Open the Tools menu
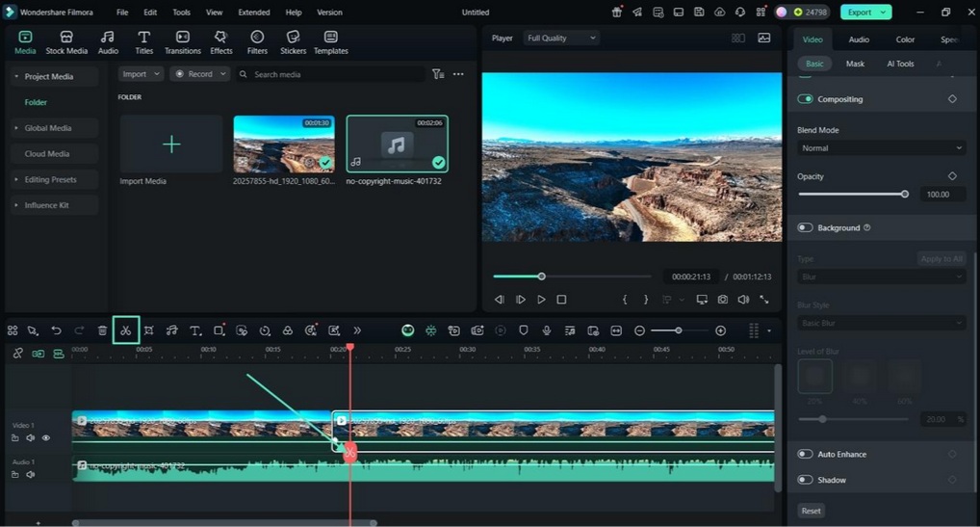The width and height of the screenshot is (980, 527). click(x=181, y=13)
